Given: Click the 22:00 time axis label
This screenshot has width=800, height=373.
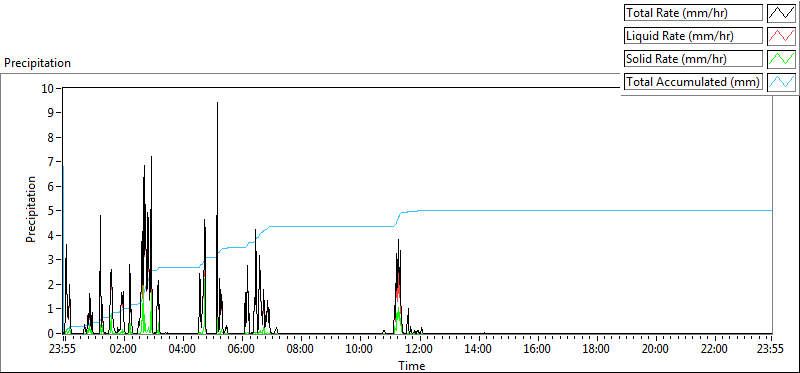Looking at the screenshot, I should (715, 349).
